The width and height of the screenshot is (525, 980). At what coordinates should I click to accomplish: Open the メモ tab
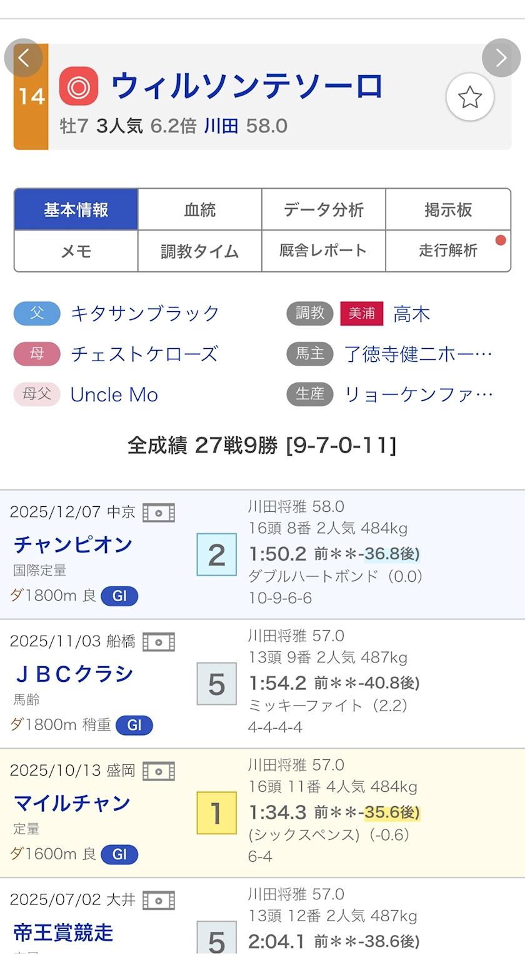point(76,251)
